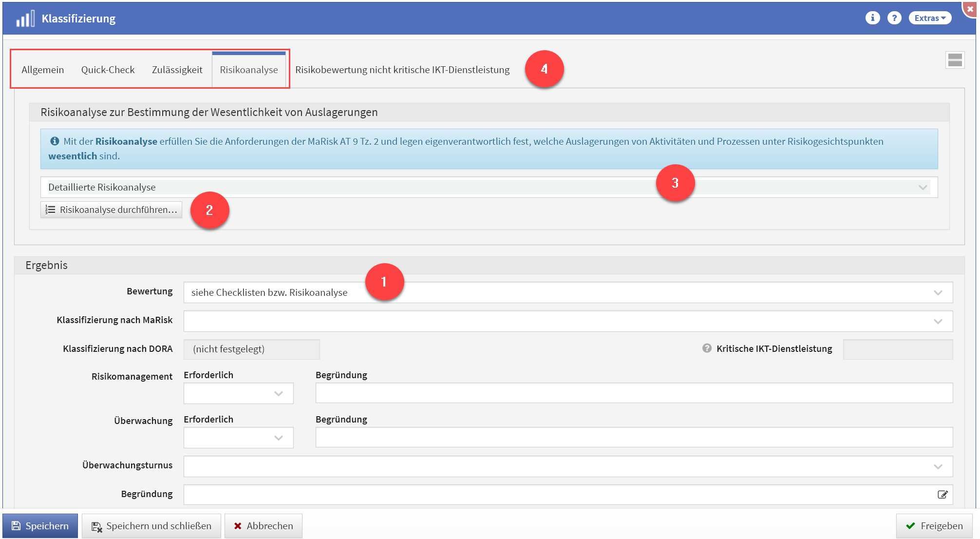Click the Risikomanagement Begründung text field
980x539 pixels.
point(634,393)
